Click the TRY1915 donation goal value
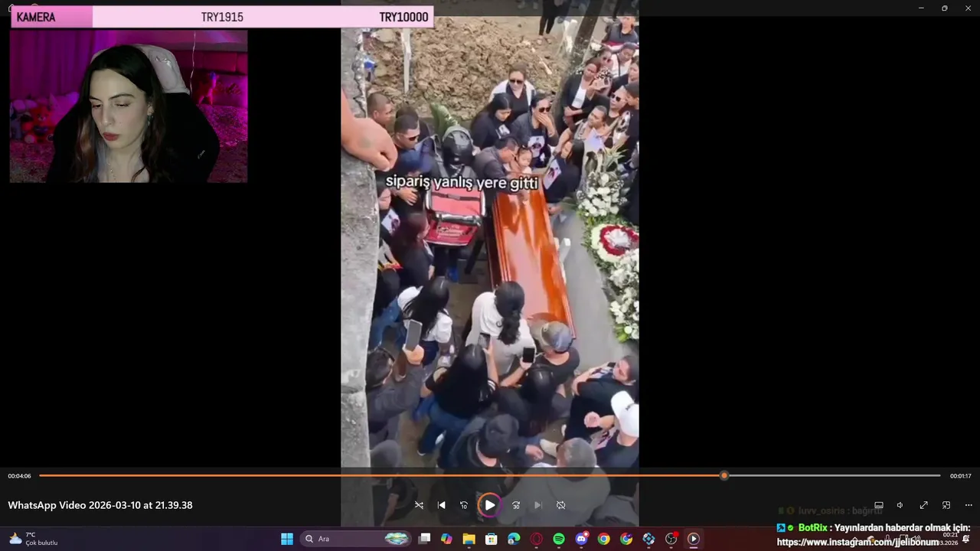The width and height of the screenshot is (980, 551). click(x=222, y=17)
